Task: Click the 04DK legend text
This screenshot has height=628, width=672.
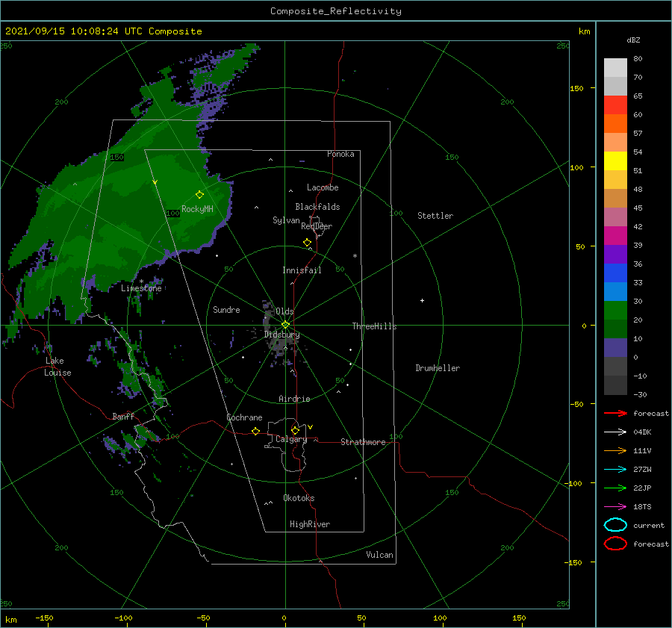Action: click(x=642, y=432)
